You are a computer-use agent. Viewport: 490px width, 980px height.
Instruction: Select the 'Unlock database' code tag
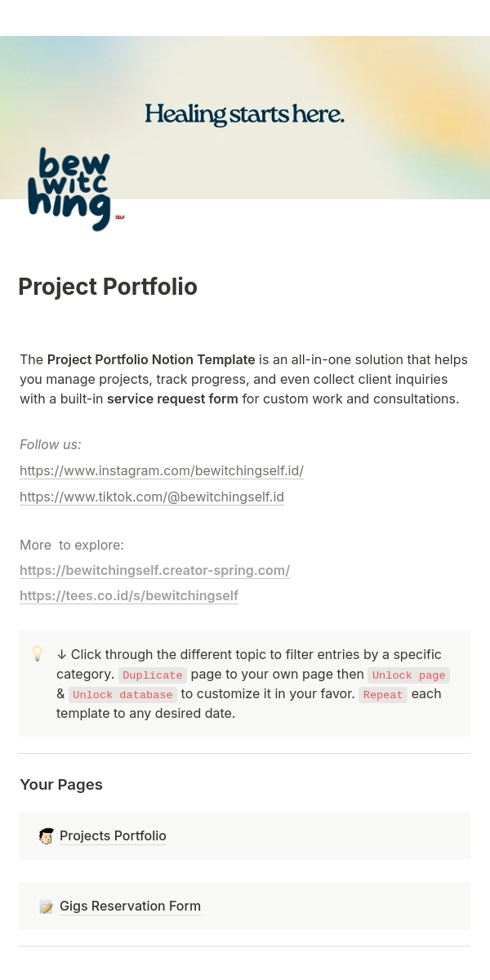(x=122, y=695)
